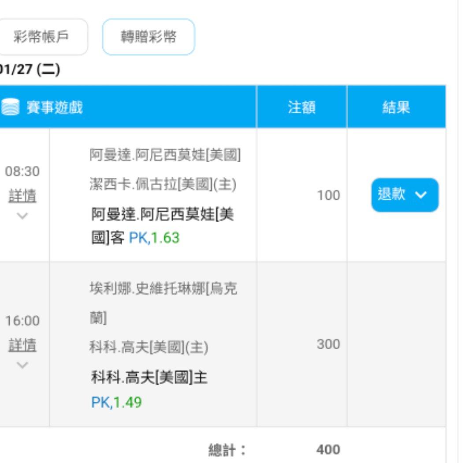Click the 08:30 match time
The width and height of the screenshot is (476, 463).
[22, 172]
